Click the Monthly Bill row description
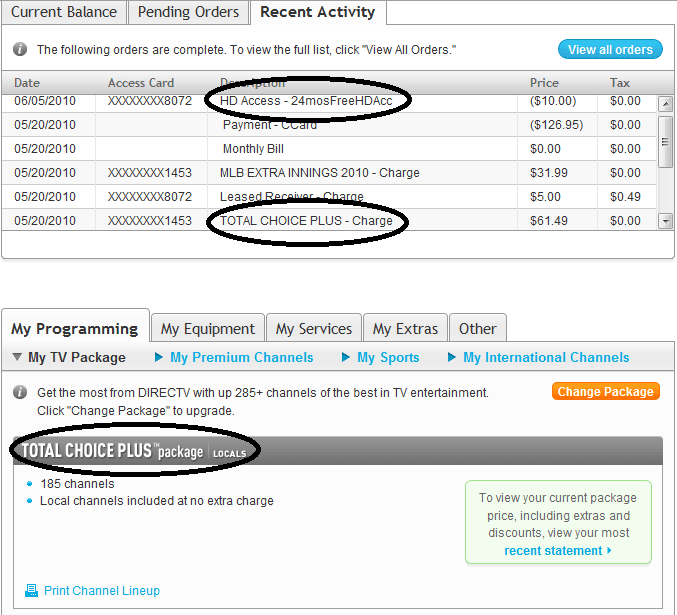 253,149
